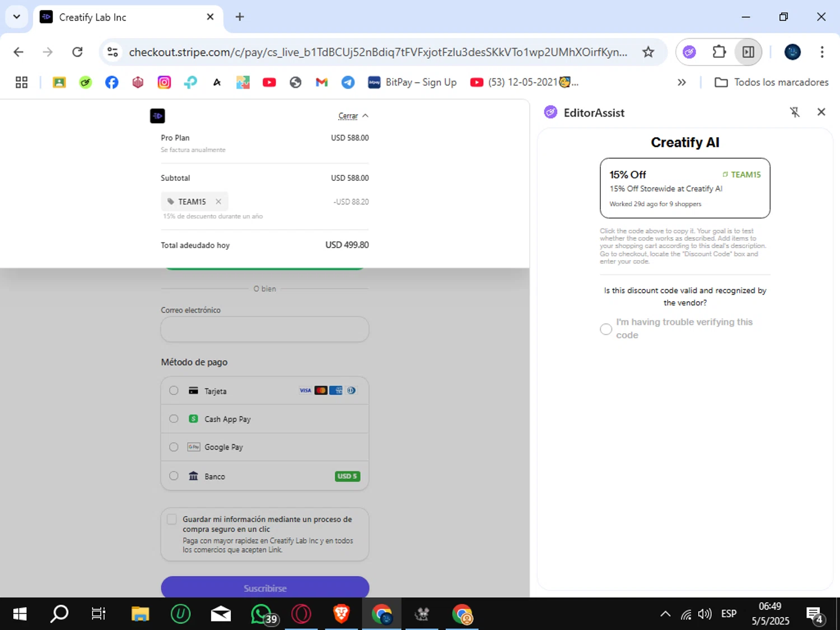Close the Creatify Lab Inc tab
The image size is (840, 630).
pos(210,17)
